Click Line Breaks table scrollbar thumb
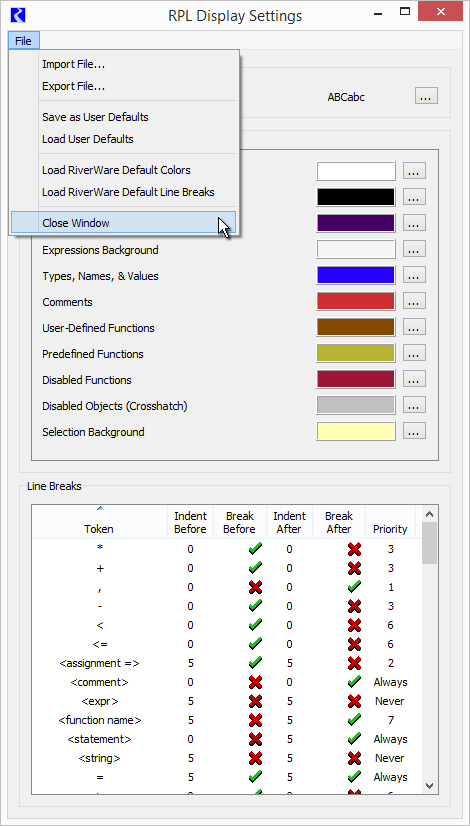This screenshot has width=470, height=826. point(430,543)
